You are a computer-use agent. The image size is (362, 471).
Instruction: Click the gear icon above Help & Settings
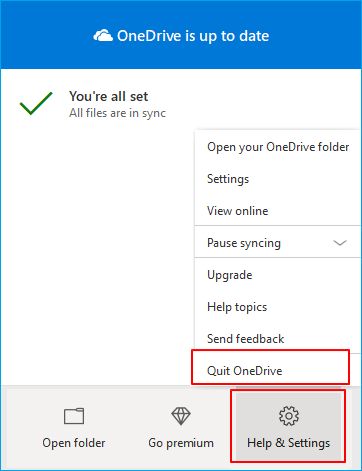[289, 416]
